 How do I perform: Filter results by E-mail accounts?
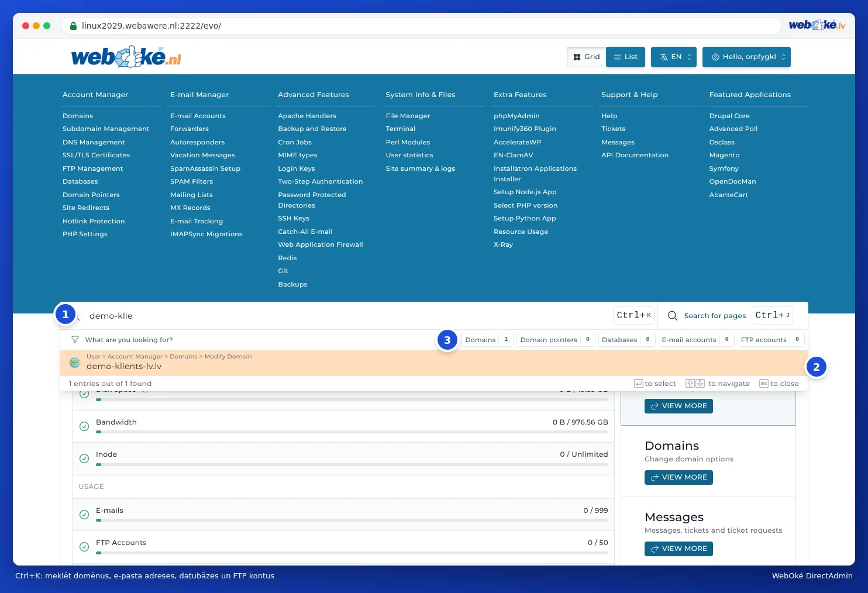696,340
